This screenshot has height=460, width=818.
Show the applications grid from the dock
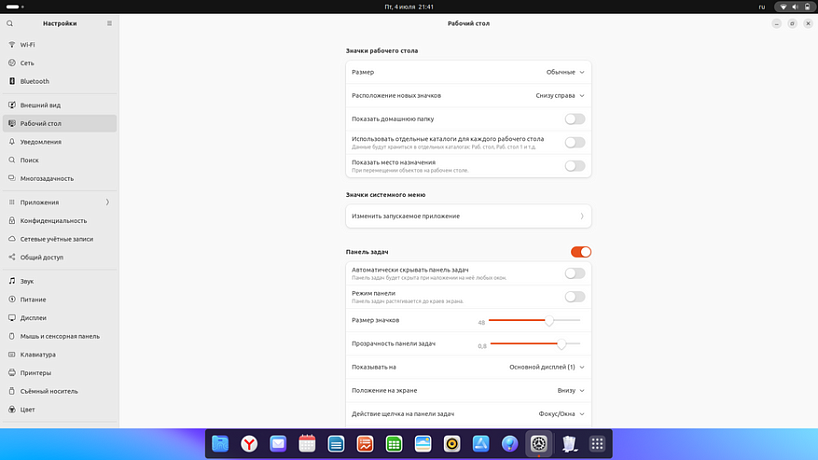(597, 443)
